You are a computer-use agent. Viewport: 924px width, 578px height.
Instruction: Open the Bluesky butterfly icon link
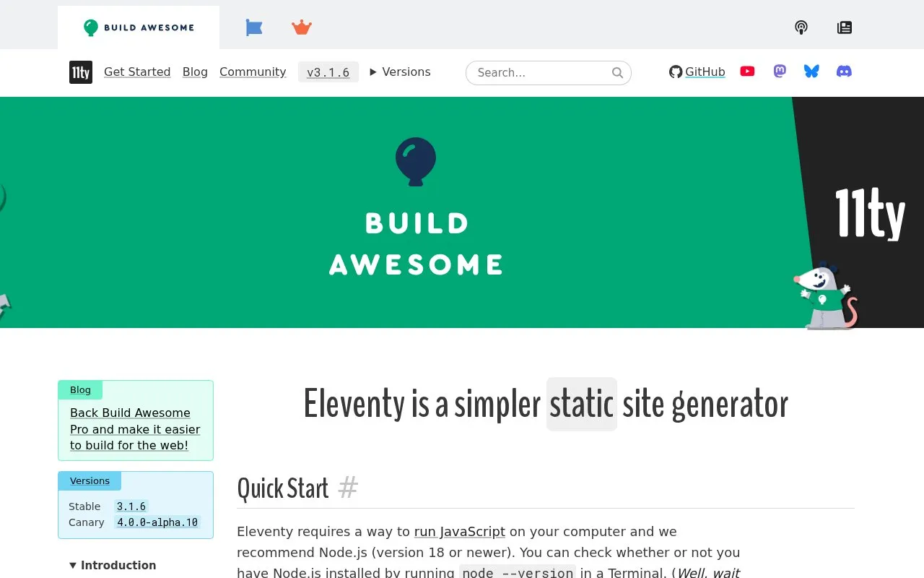(x=811, y=71)
